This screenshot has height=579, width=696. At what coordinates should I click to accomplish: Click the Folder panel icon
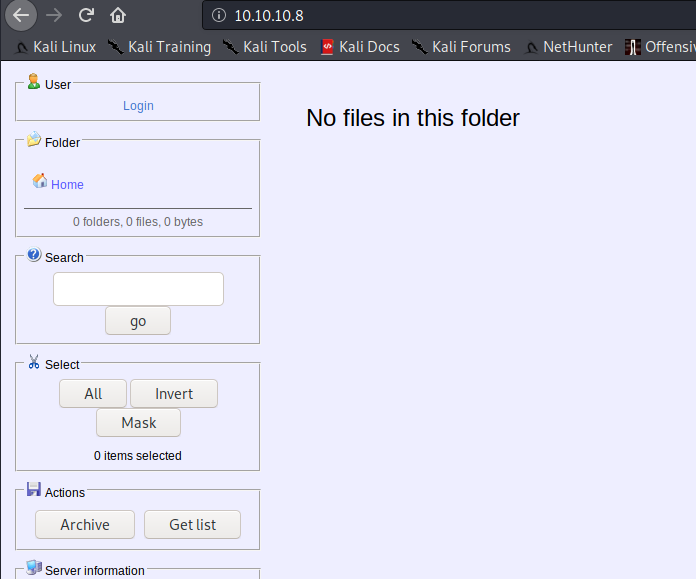pyautogui.click(x=34, y=139)
